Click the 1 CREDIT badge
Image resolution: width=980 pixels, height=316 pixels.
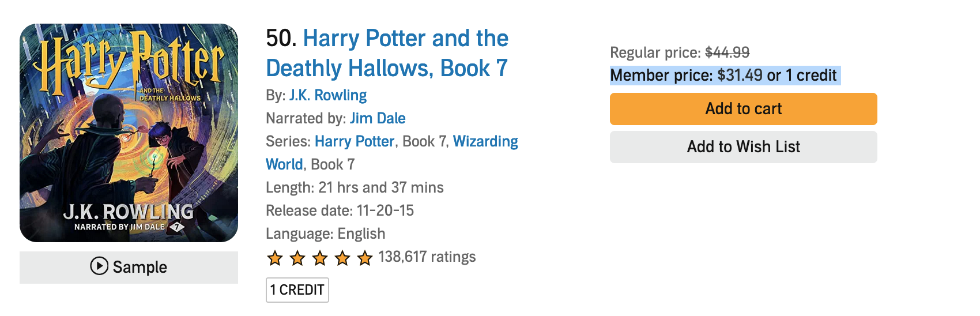pos(297,289)
